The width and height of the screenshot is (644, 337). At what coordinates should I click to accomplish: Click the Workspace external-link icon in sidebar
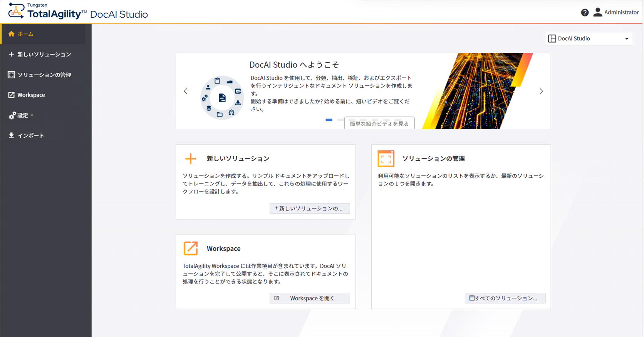click(x=11, y=95)
